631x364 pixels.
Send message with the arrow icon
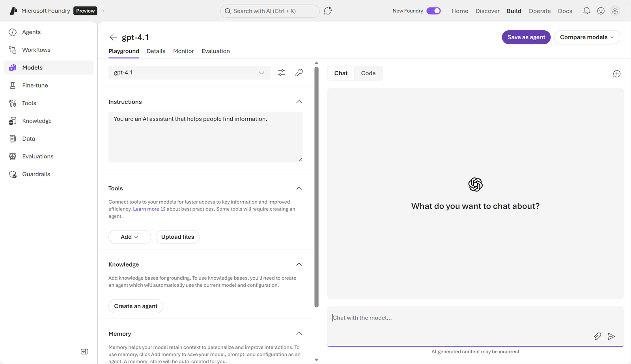(611, 336)
